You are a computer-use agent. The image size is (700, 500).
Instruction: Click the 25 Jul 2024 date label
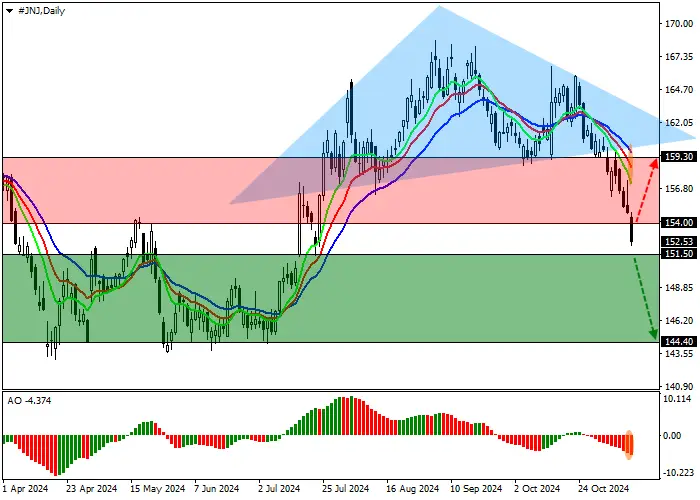(x=346, y=489)
